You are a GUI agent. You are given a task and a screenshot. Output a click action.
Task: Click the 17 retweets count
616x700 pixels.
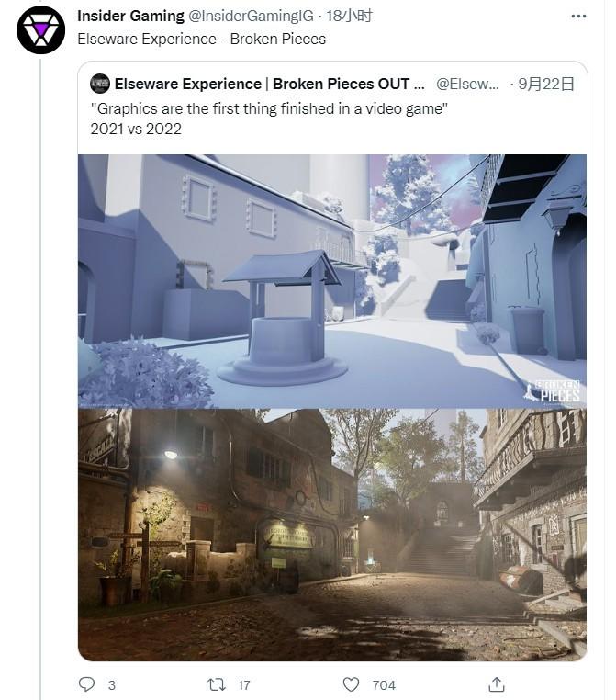[244, 685]
